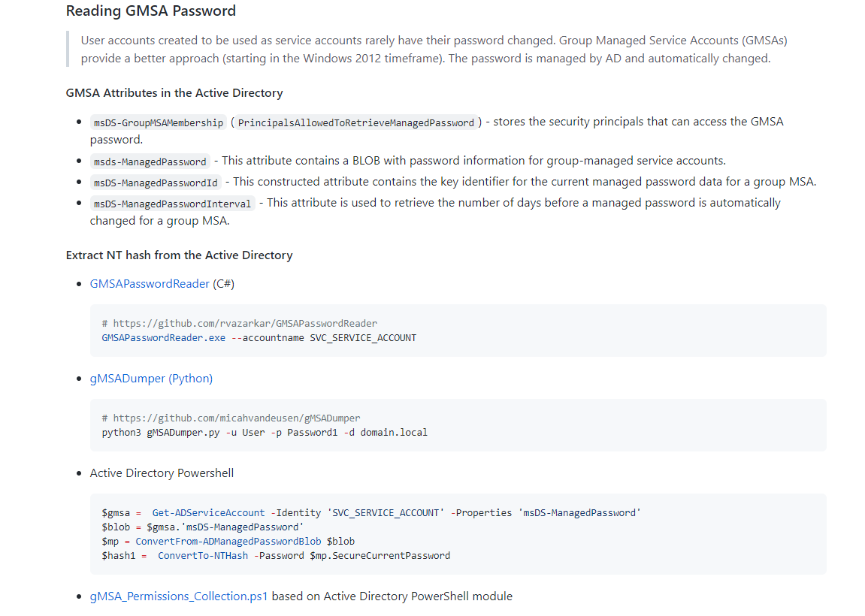Click the micahvandeusen/gMSADumper GitHub URL comment
The image size is (865, 616).
point(231,418)
